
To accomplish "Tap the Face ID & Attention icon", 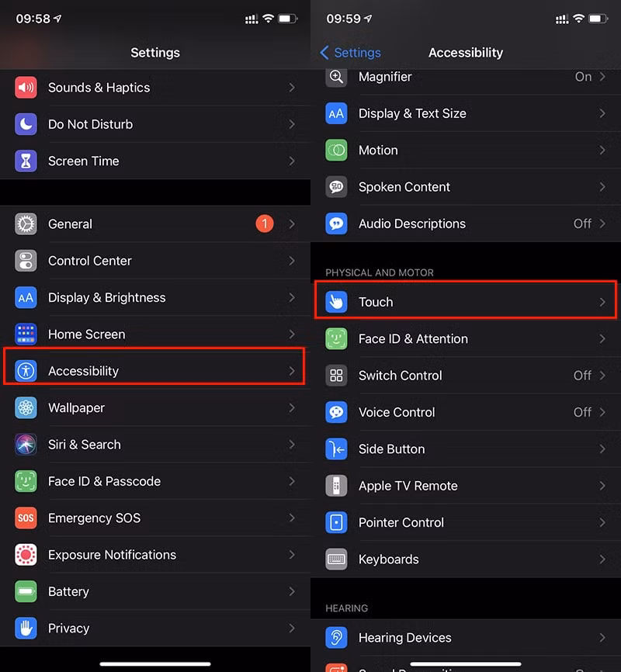I will coord(336,338).
